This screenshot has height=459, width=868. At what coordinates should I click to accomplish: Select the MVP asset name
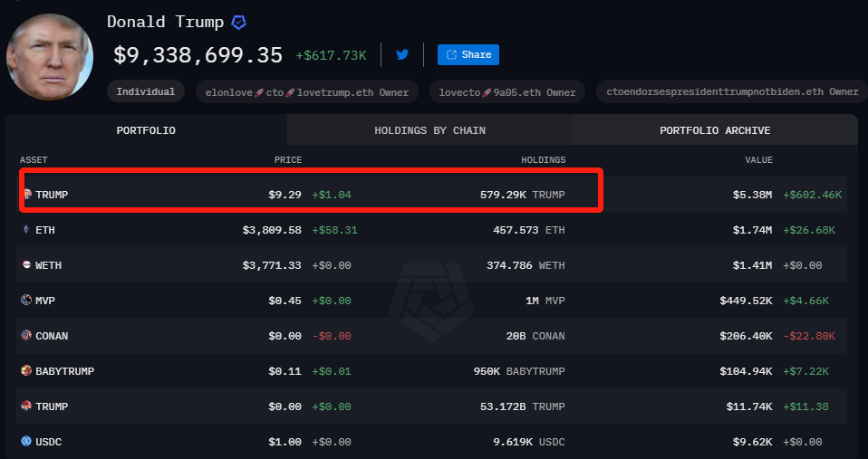click(x=45, y=301)
